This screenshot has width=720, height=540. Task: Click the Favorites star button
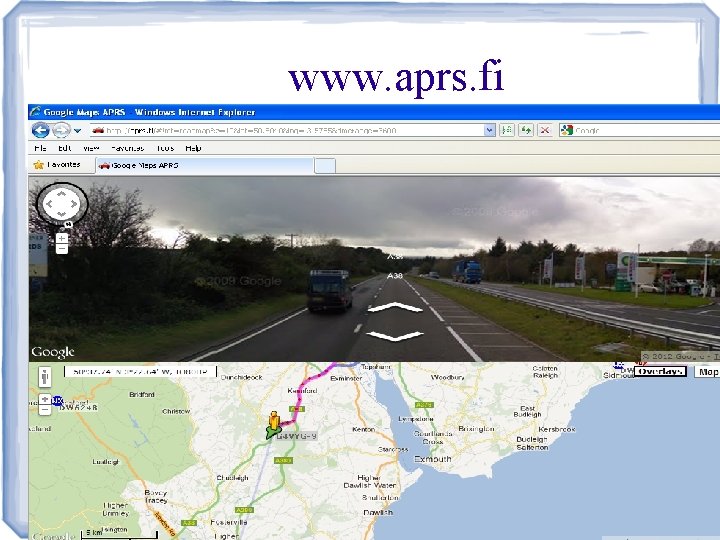(x=57, y=164)
